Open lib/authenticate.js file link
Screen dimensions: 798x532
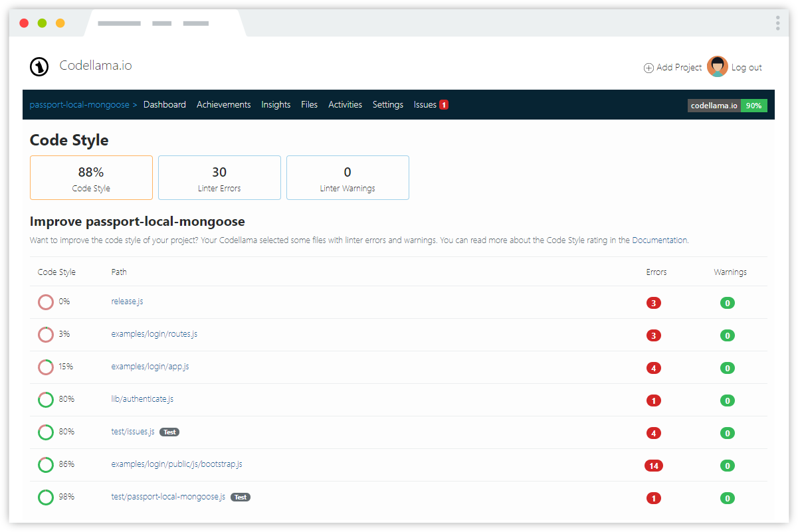pos(142,399)
